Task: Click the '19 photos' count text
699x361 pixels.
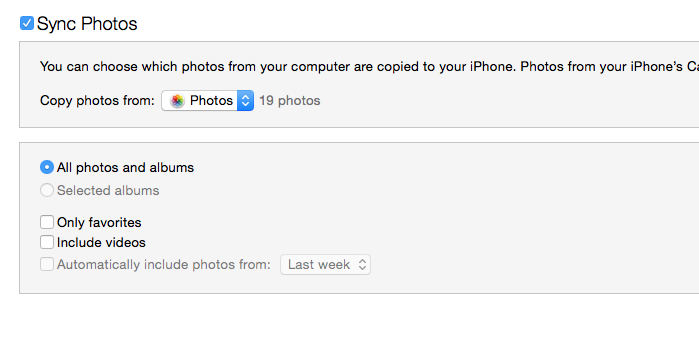Action: point(290,101)
